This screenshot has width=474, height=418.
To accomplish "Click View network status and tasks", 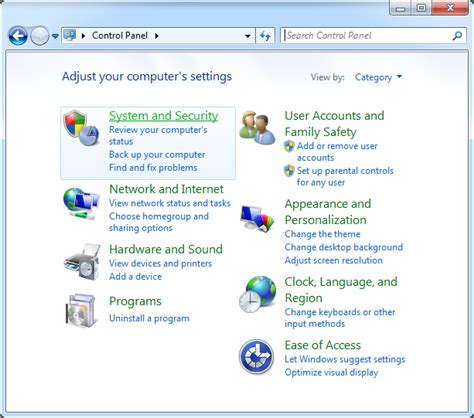I will pos(170,203).
